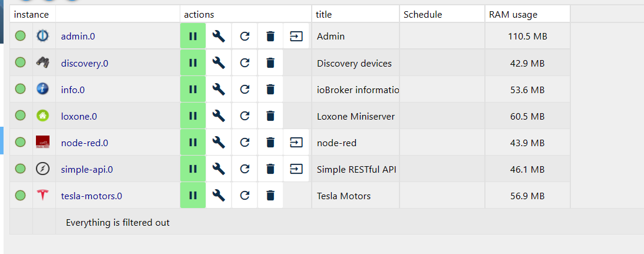Pause the tesla-motors.0 instance

pos(193,196)
